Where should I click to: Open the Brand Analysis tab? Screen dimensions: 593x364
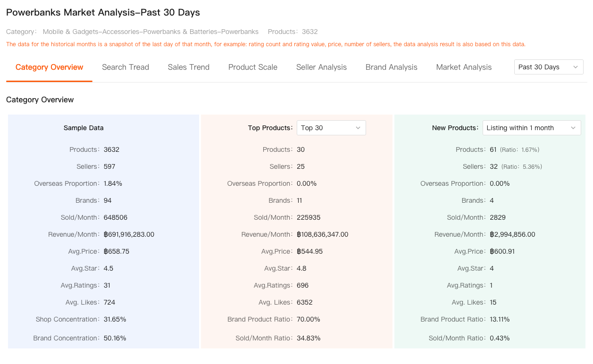[391, 67]
